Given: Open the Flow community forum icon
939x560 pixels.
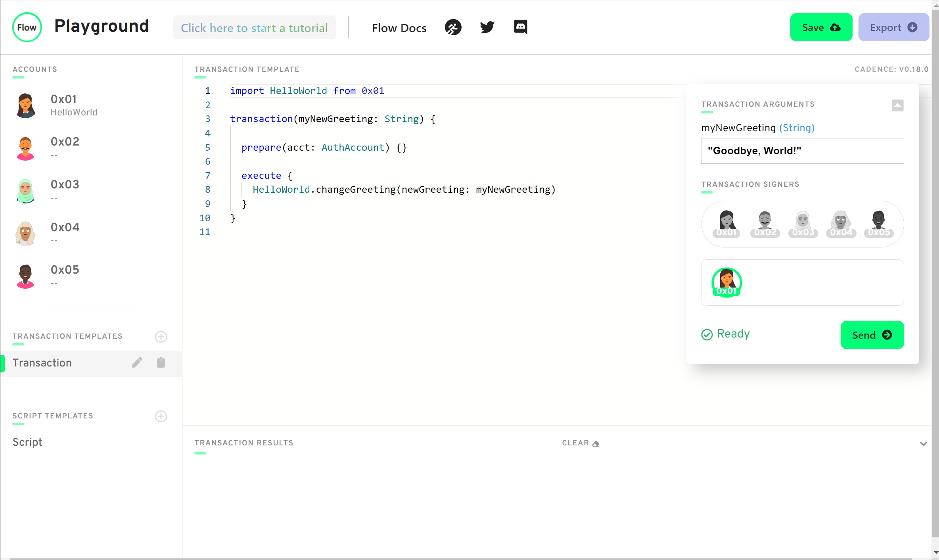Looking at the screenshot, I should pos(453,27).
